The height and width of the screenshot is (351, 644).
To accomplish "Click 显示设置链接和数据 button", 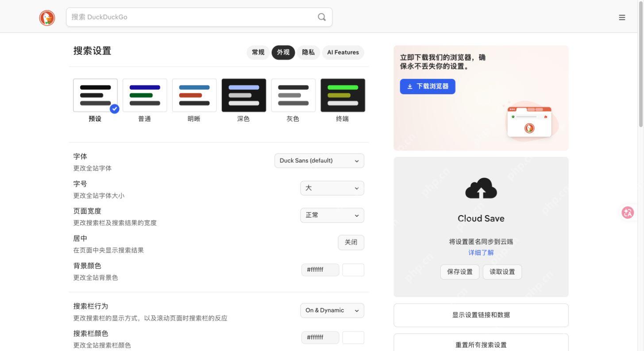I will (x=481, y=315).
